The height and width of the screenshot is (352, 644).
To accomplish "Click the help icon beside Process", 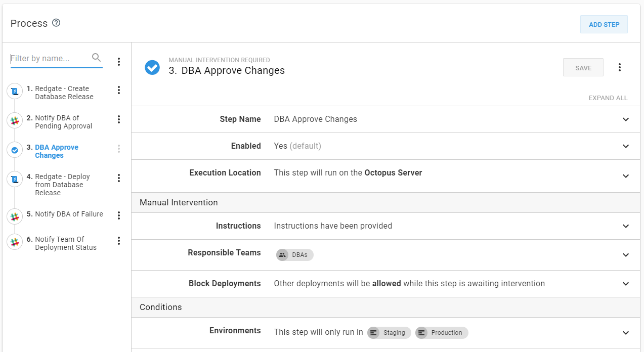I will (56, 23).
